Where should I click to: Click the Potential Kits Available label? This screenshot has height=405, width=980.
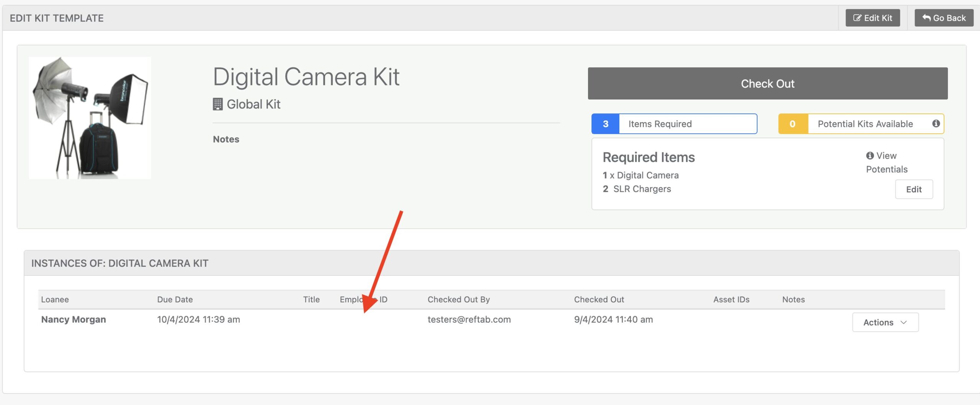coord(865,124)
